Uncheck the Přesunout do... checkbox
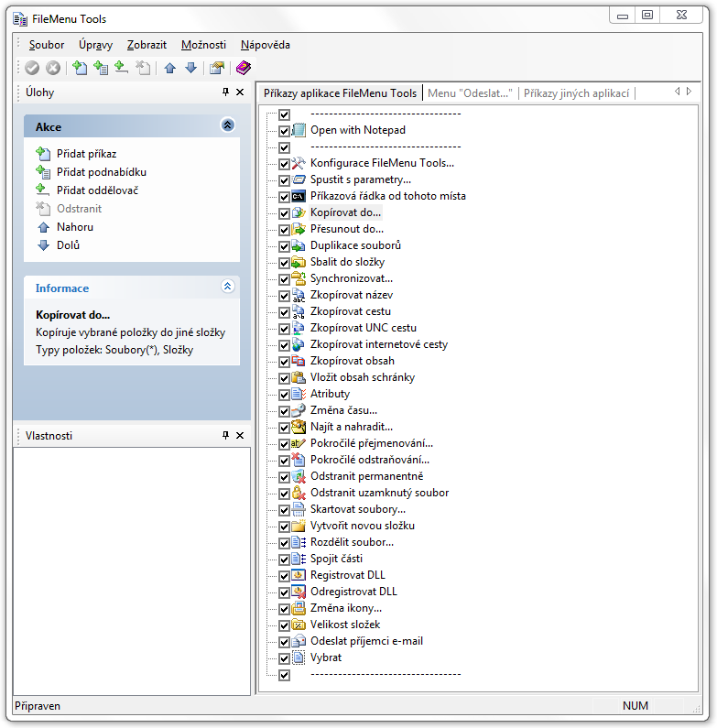 coord(284,229)
